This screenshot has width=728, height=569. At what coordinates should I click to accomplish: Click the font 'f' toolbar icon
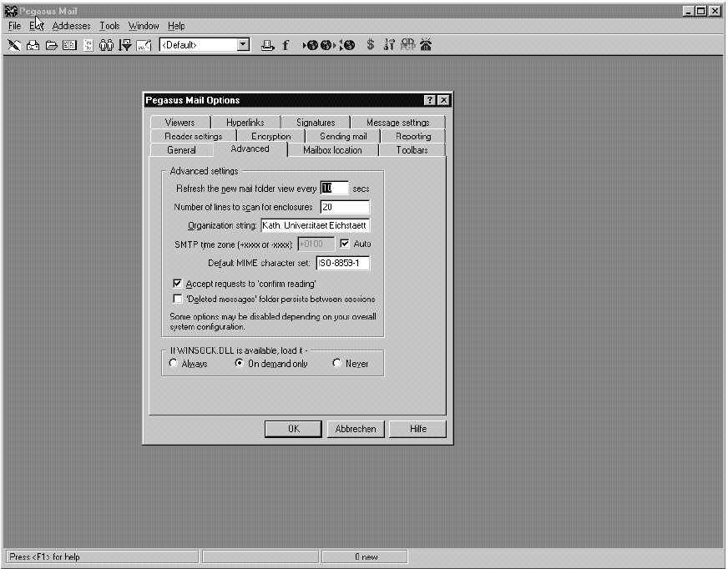click(286, 45)
